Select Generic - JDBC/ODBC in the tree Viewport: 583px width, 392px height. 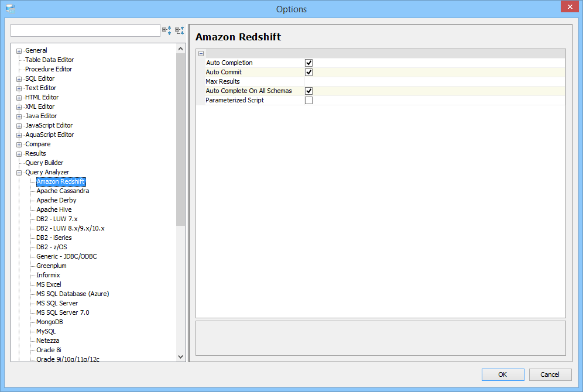click(x=67, y=256)
